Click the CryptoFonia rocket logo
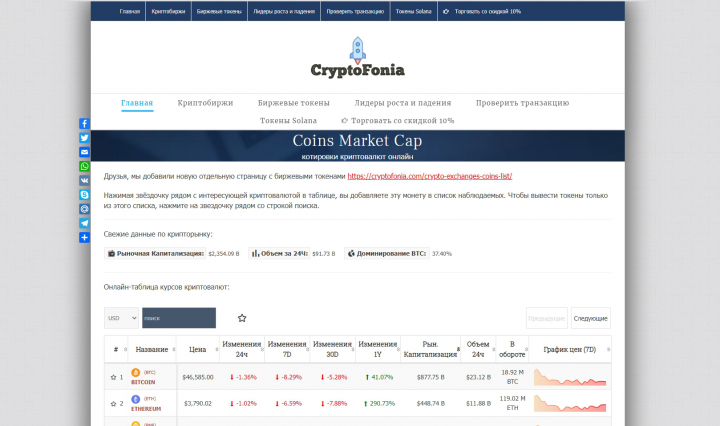 tap(358, 50)
